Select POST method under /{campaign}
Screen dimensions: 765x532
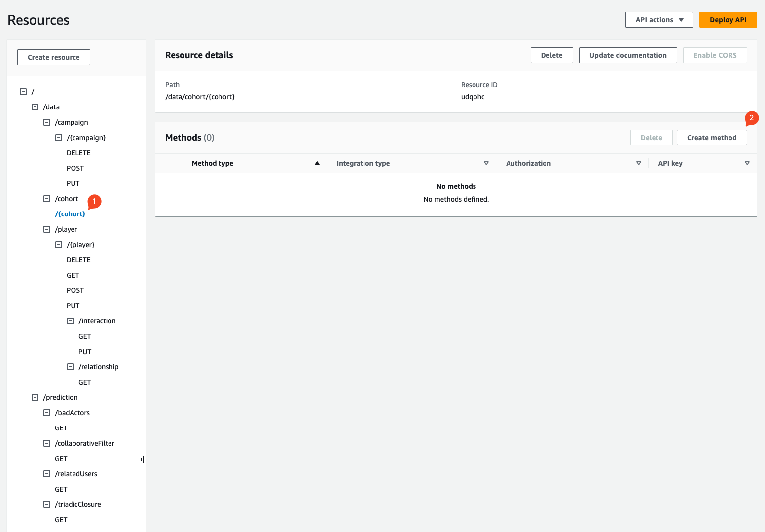75,168
